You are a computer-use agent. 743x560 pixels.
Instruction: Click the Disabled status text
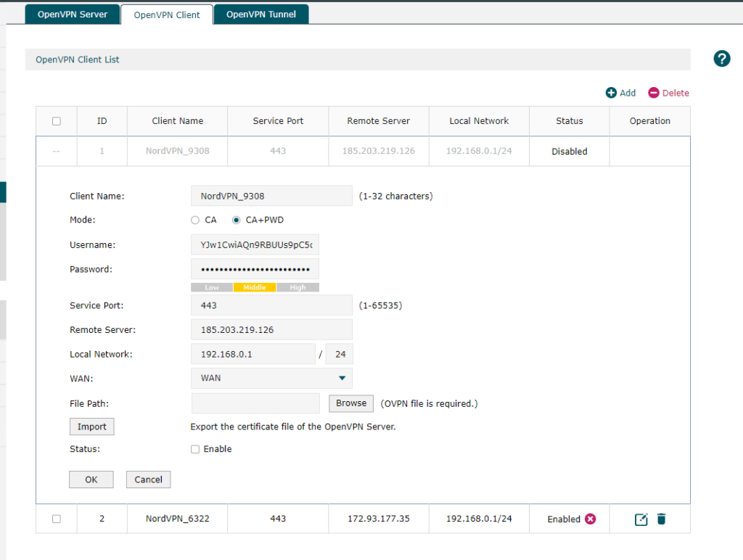[x=569, y=152]
